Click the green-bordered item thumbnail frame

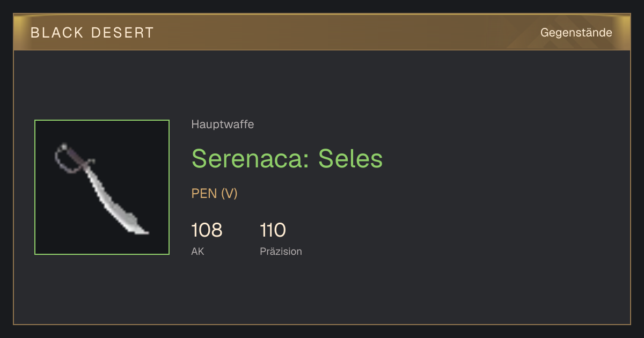coord(102,187)
